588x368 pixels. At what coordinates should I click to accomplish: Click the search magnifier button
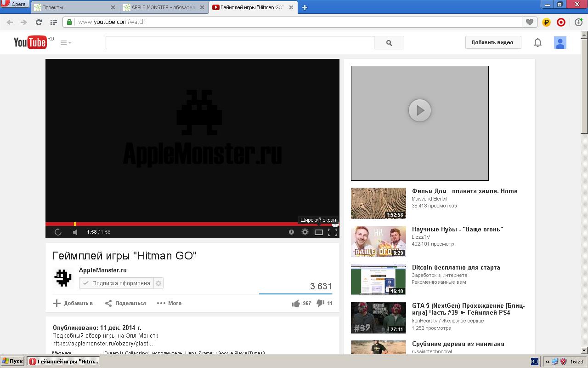[x=389, y=43]
